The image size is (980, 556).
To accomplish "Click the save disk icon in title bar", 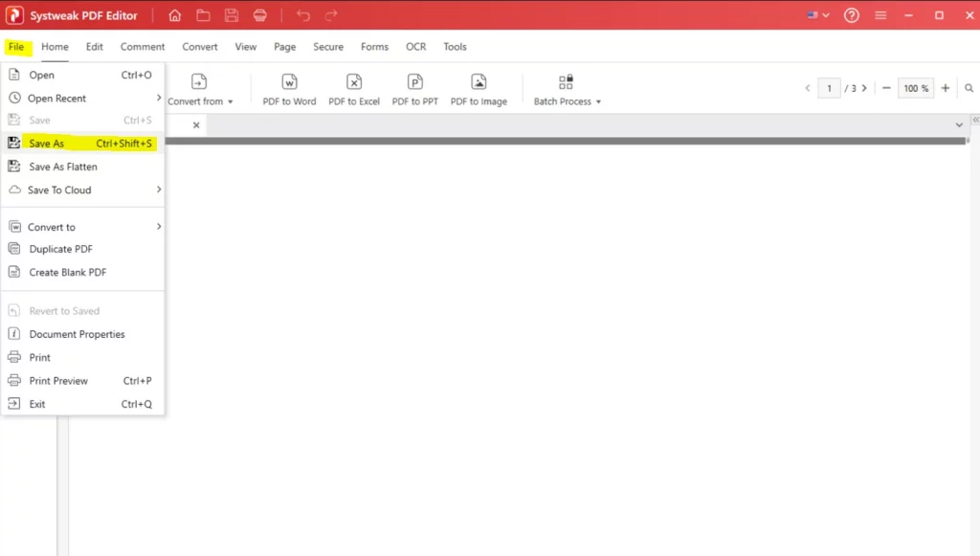I will [232, 15].
